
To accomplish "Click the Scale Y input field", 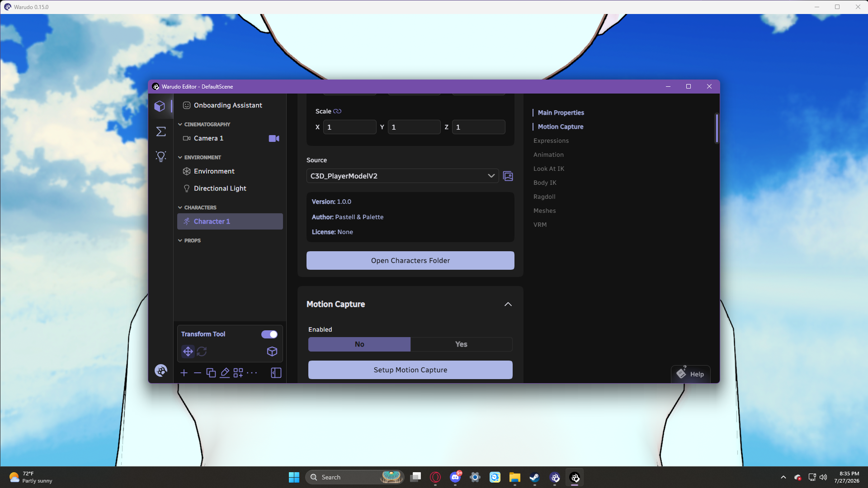I will click(x=414, y=127).
